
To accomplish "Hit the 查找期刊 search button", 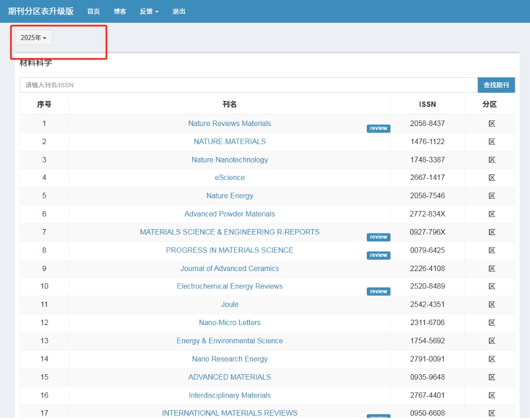I will (496, 85).
